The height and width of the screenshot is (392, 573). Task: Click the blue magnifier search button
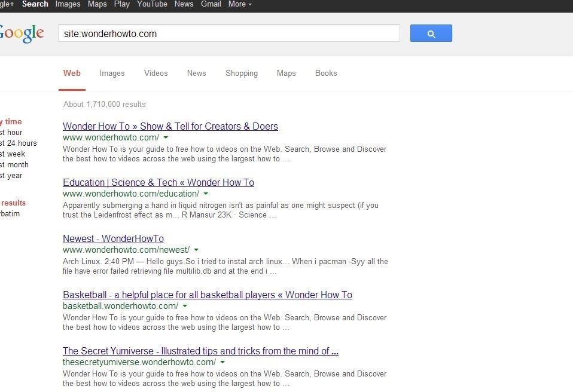(x=431, y=33)
